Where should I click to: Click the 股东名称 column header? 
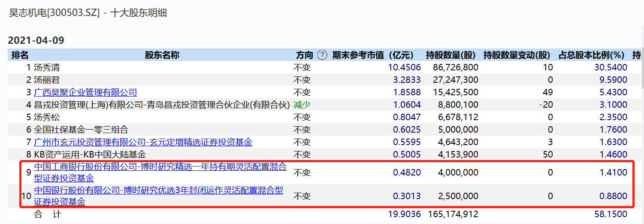(x=162, y=55)
